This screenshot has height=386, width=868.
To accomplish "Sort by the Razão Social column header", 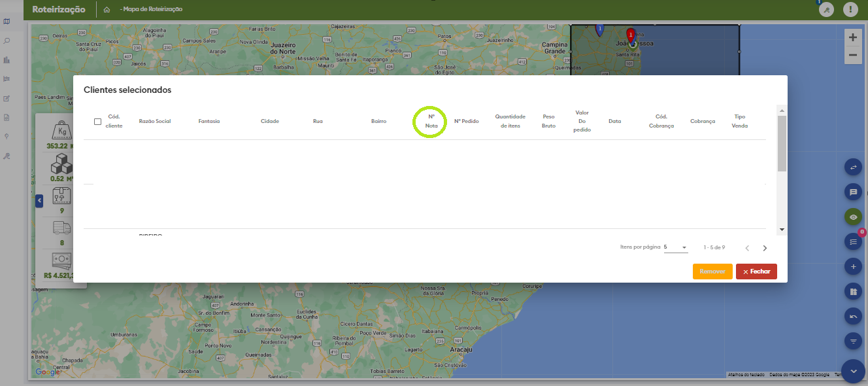I will click(155, 121).
